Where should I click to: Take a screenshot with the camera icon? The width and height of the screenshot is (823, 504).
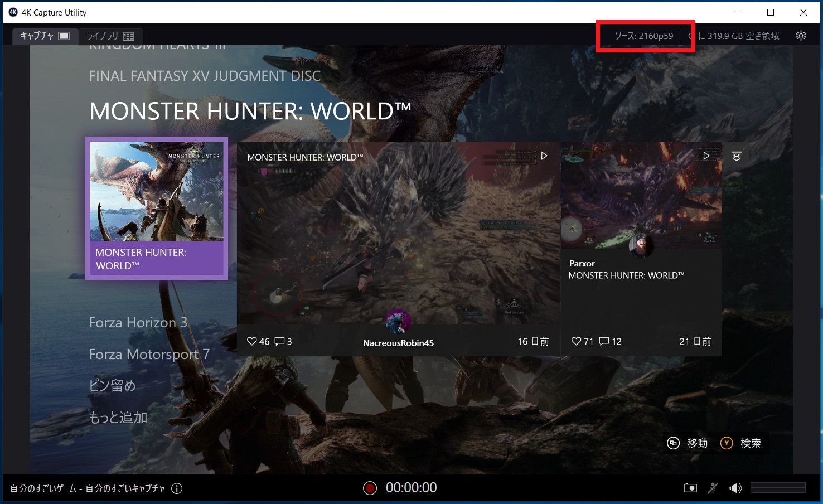[690, 488]
